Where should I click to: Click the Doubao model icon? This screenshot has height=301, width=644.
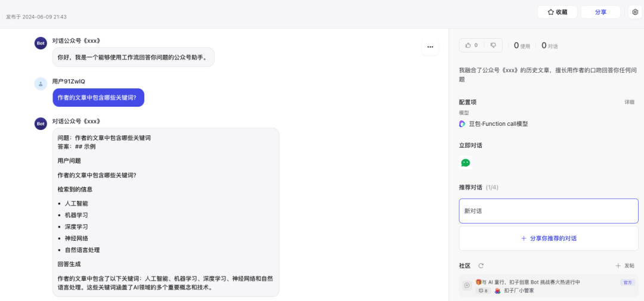pyautogui.click(x=463, y=123)
